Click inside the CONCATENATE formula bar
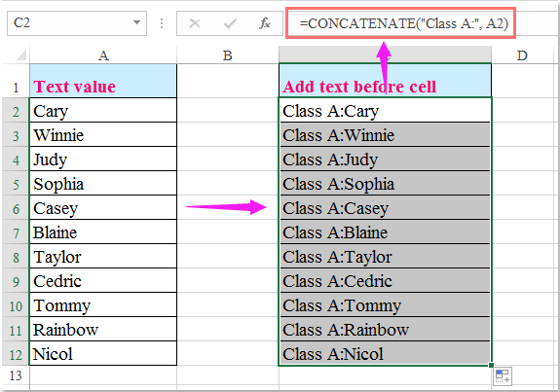The image size is (560, 392). [x=400, y=23]
